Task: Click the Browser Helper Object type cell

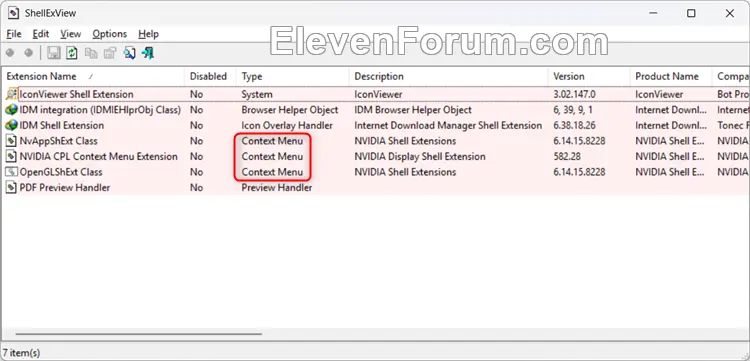Action: click(290, 110)
